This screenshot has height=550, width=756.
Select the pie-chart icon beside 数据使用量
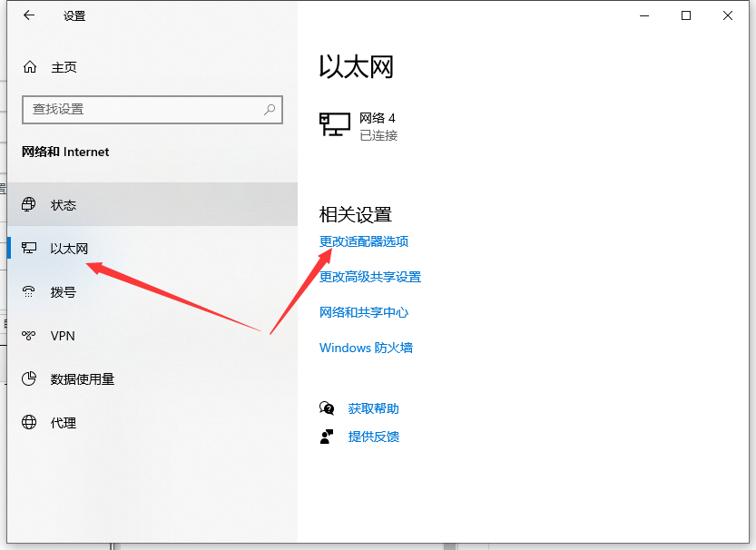(31, 379)
